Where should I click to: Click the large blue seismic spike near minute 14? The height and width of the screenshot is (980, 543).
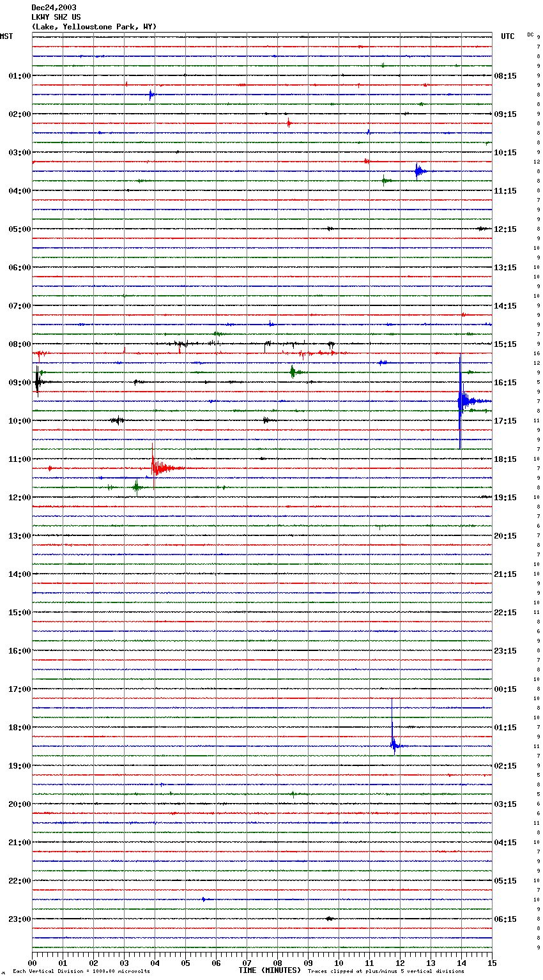click(x=461, y=401)
